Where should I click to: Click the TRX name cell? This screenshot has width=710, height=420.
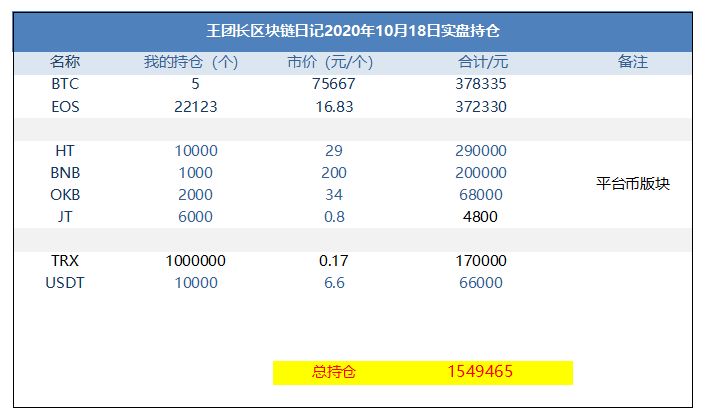pos(65,261)
